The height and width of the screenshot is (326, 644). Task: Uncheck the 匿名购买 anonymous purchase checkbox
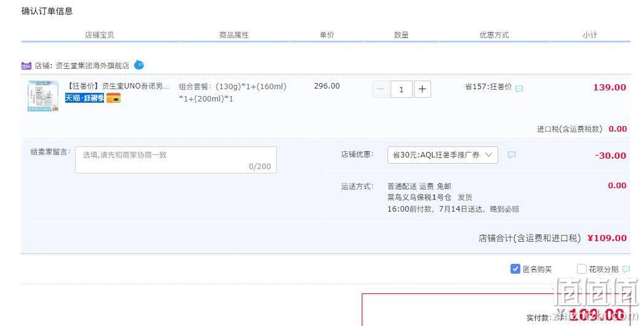point(515,269)
